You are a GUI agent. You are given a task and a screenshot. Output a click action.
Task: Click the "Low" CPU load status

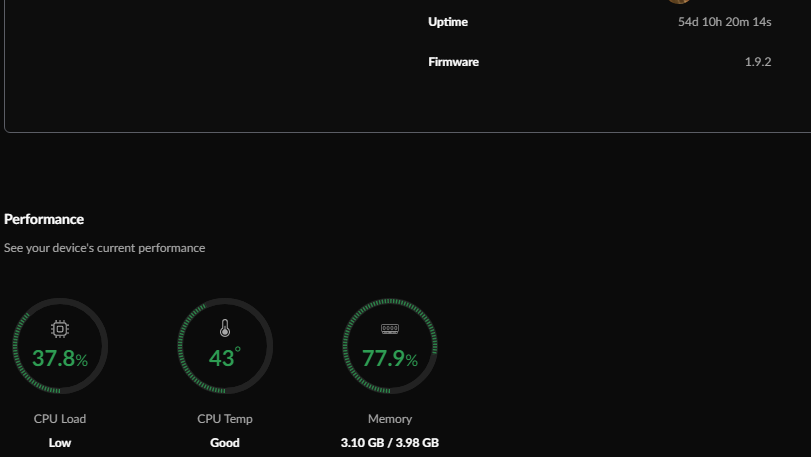coord(60,442)
